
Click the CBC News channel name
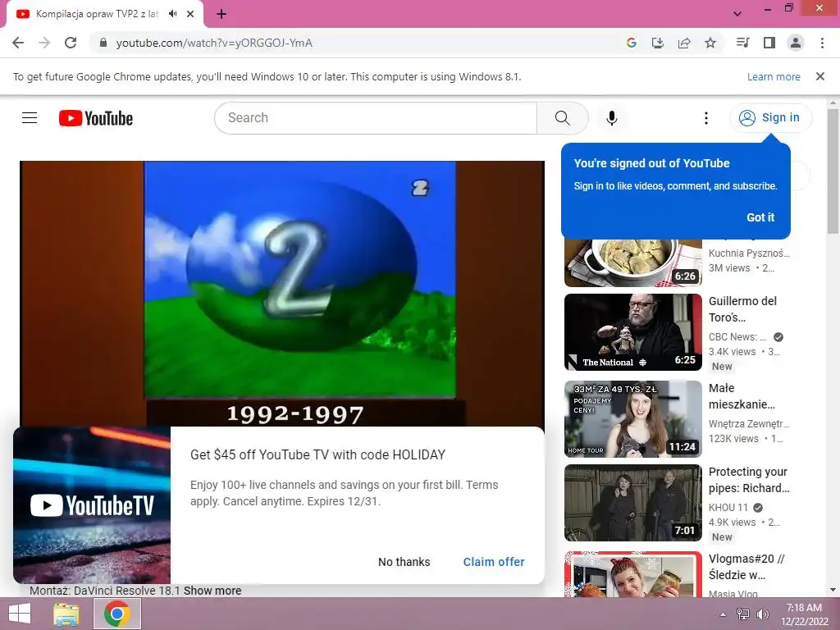pos(737,336)
